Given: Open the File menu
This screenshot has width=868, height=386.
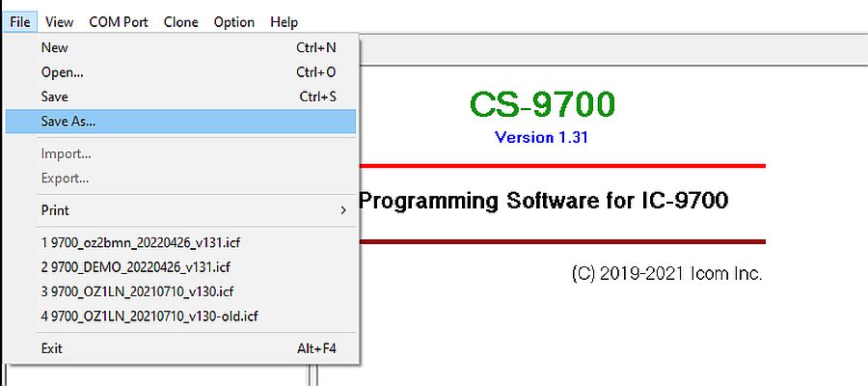Looking at the screenshot, I should point(20,22).
